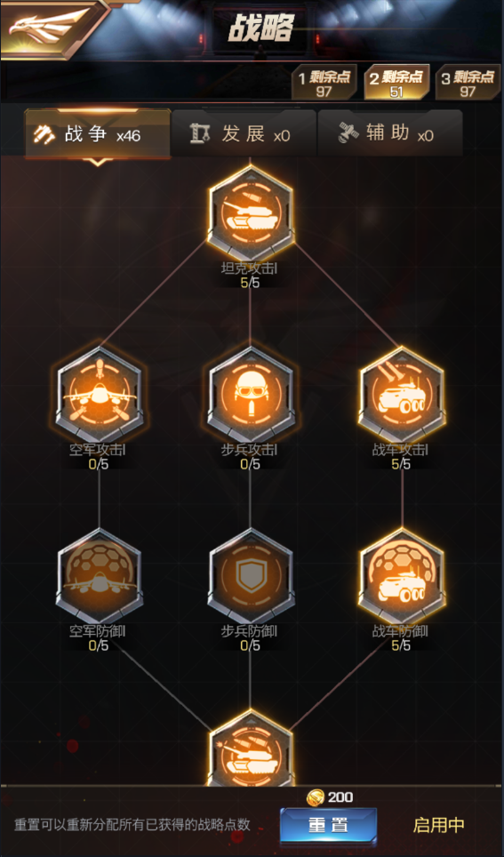The width and height of the screenshot is (504, 857).
Task: Switch to the 战争 tab
Action: [98, 134]
